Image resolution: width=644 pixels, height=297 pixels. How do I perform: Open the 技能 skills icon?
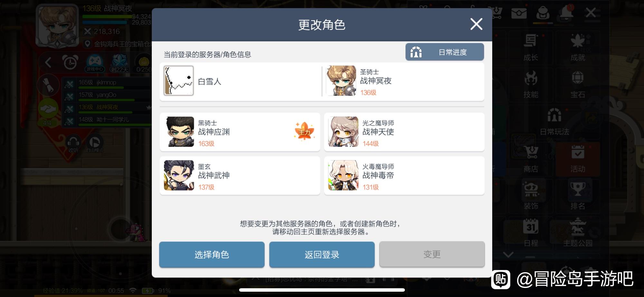click(x=531, y=84)
